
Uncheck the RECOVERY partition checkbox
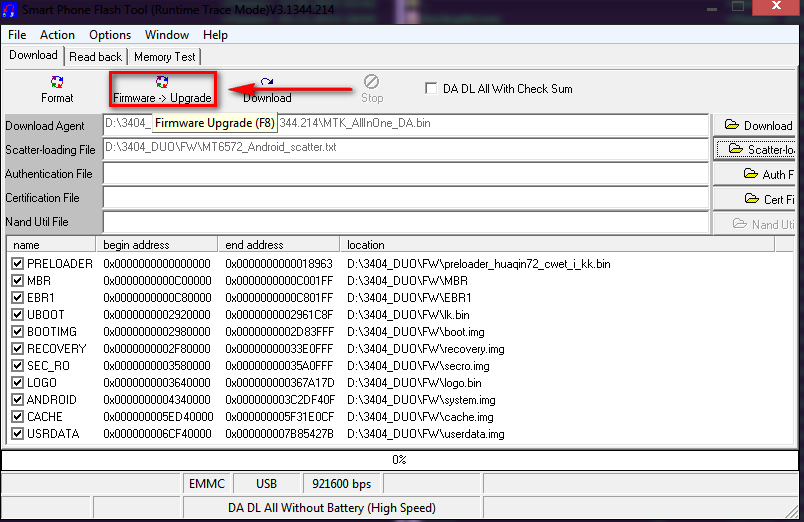(x=17, y=349)
